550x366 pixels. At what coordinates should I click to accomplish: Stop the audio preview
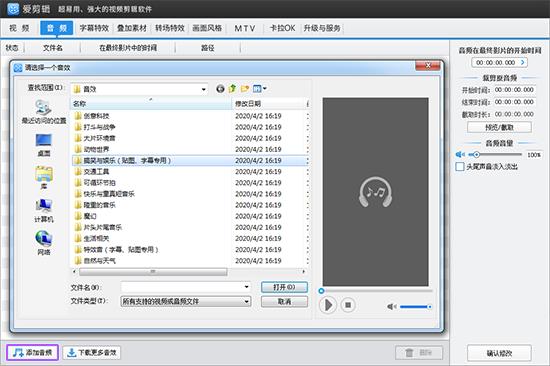[x=348, y=305]
